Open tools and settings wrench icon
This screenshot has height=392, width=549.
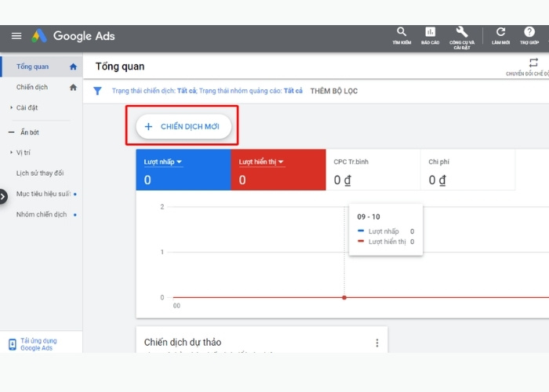(460, 33)
